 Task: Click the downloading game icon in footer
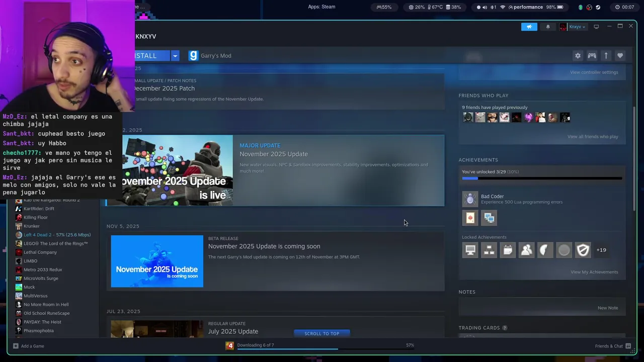(229, 345)
